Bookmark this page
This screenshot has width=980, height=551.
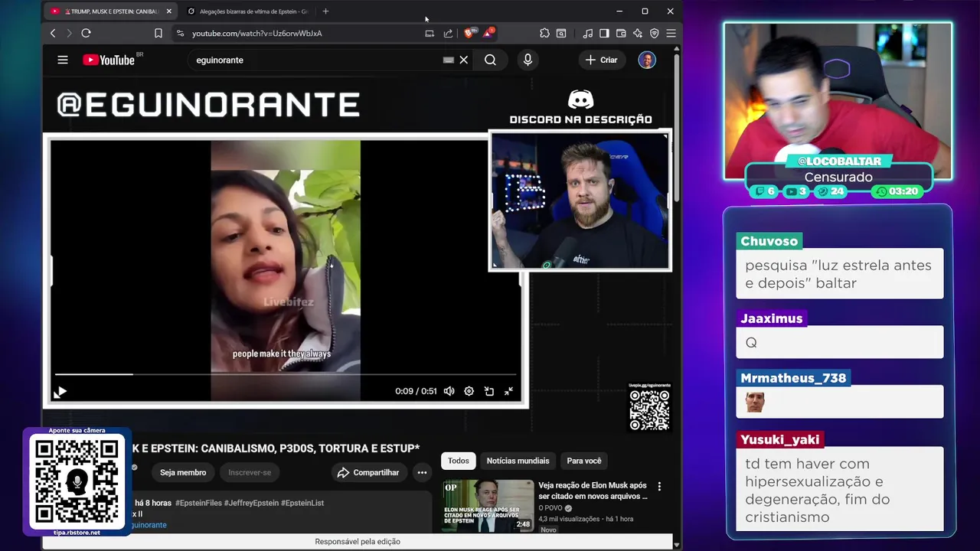[x=158, y=33]
